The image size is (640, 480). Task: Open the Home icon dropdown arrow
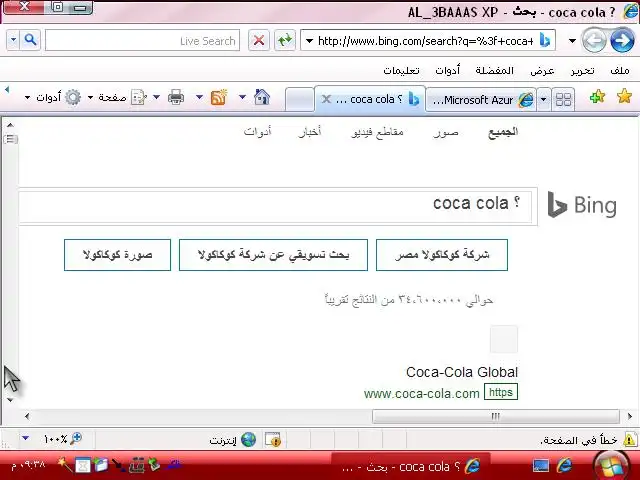point(242,97)
